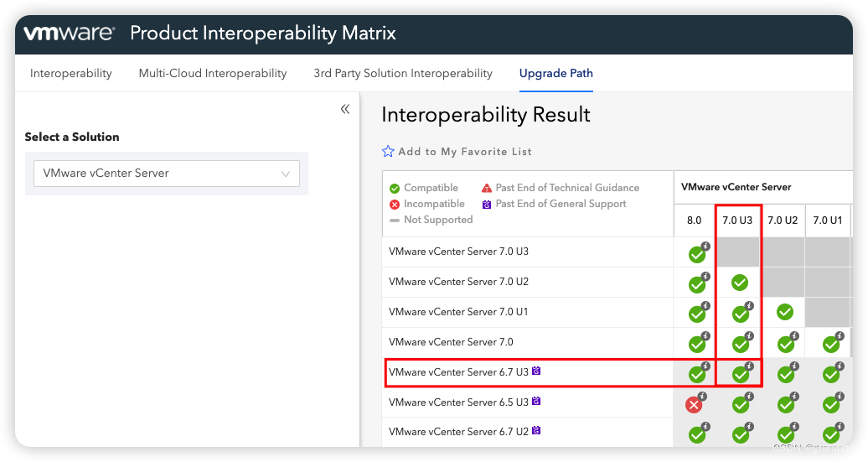
Task: Click the Add to My Favorite List star icon
Action: (x=388, y=151)
